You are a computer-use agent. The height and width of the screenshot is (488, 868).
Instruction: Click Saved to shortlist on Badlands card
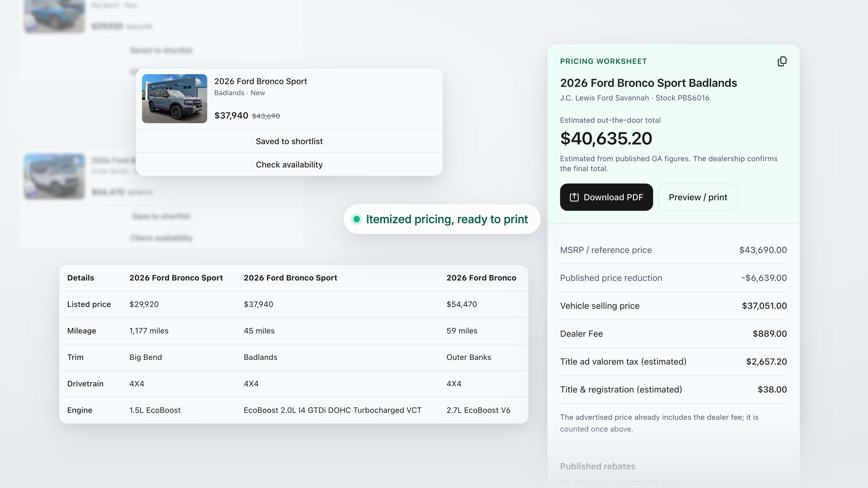(289, 141)
